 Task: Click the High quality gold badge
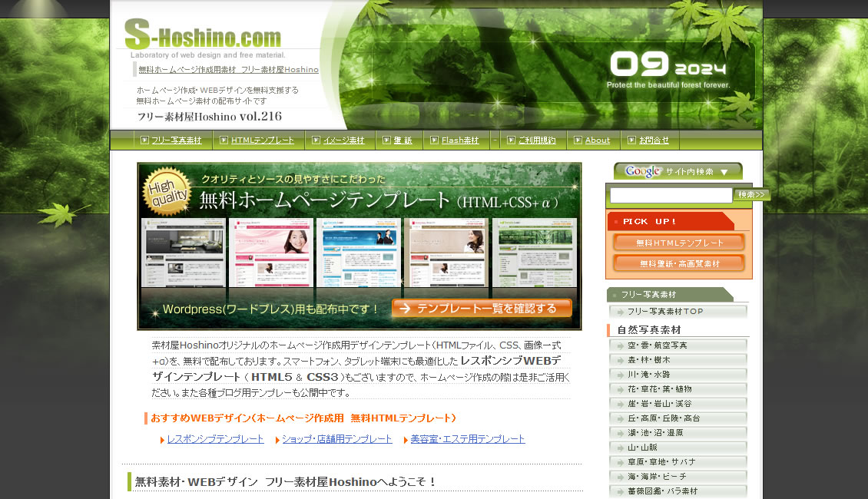(167, 191)
